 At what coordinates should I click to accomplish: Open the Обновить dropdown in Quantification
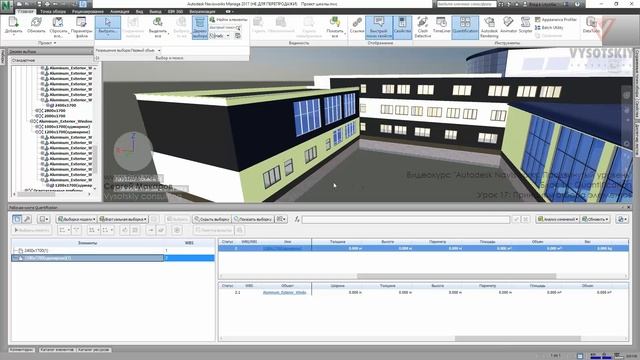point(595,219)
